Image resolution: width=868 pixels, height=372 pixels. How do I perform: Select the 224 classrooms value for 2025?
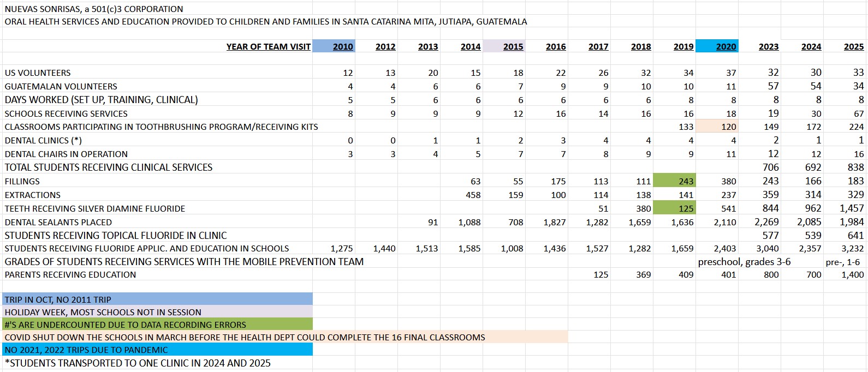point(857,127)
